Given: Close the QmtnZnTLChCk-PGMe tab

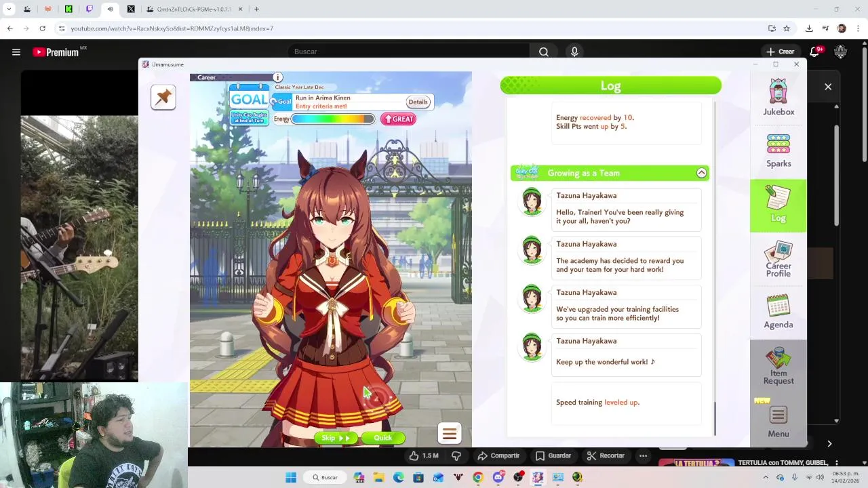Looking at the screenshot, I should coord(240,9).
